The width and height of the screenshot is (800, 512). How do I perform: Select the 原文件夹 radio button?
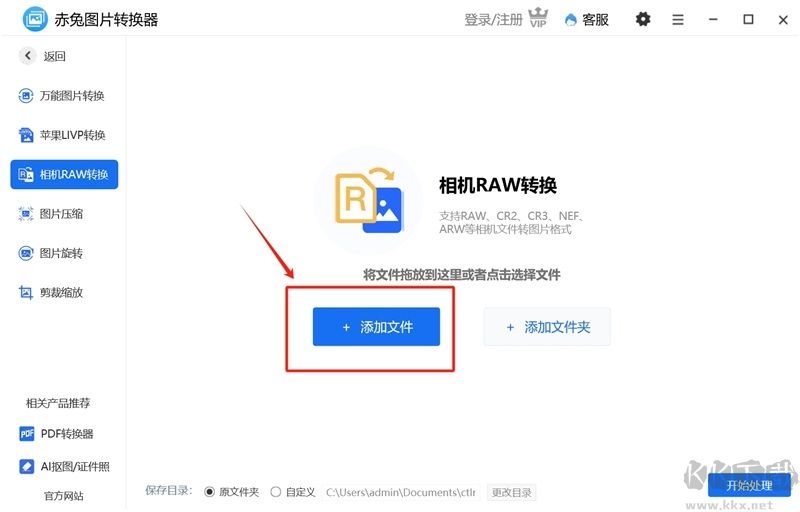(x=209, y=492)
